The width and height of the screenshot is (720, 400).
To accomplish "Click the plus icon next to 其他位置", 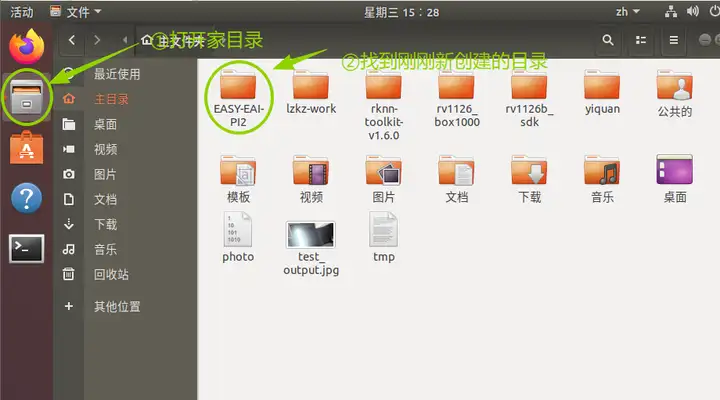I will pos(68,306).
